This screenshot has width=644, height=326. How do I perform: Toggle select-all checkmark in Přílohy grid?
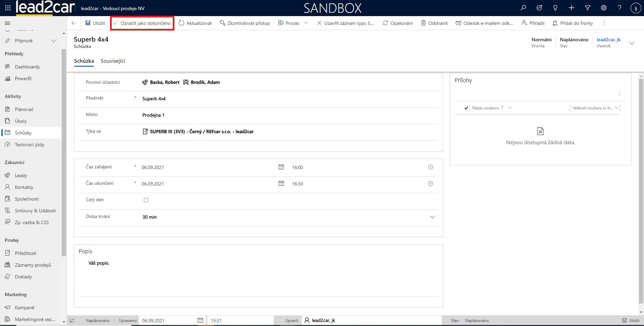(466, 108)
